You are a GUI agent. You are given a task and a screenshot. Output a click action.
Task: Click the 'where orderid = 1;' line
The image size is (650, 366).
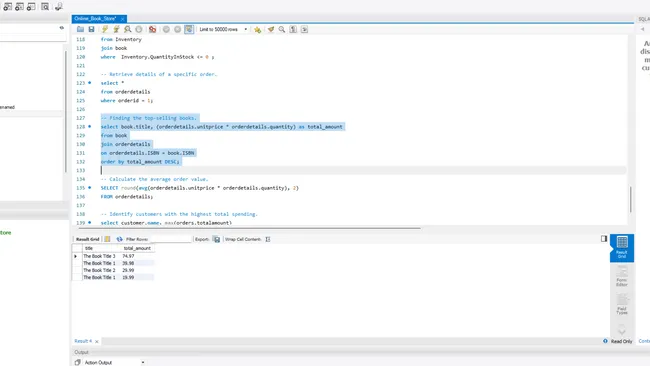click(x=127, y=100)
